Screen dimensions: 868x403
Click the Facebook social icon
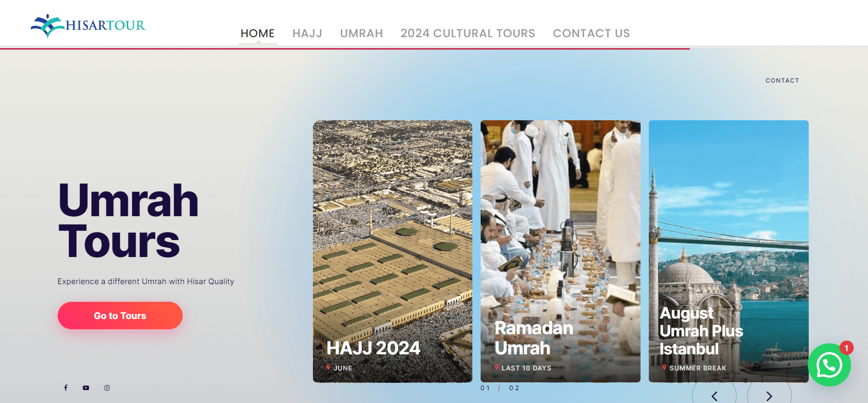click(x=66, y=388)
